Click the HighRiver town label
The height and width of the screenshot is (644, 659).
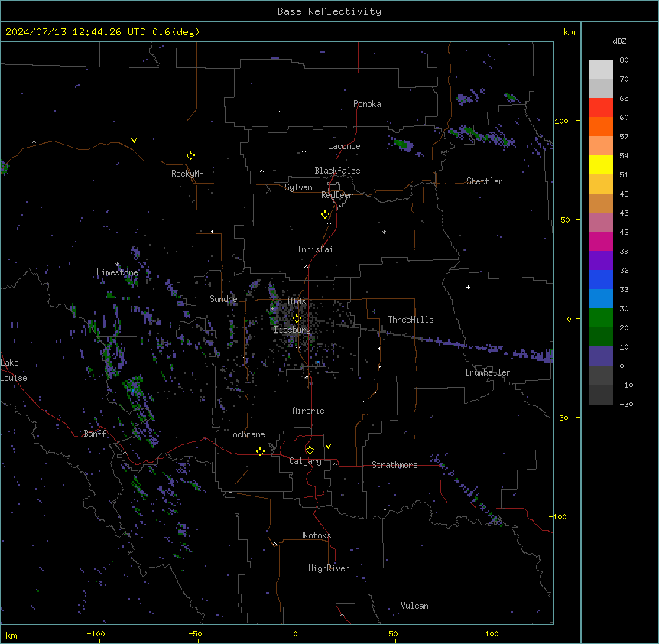pos(329,568)
